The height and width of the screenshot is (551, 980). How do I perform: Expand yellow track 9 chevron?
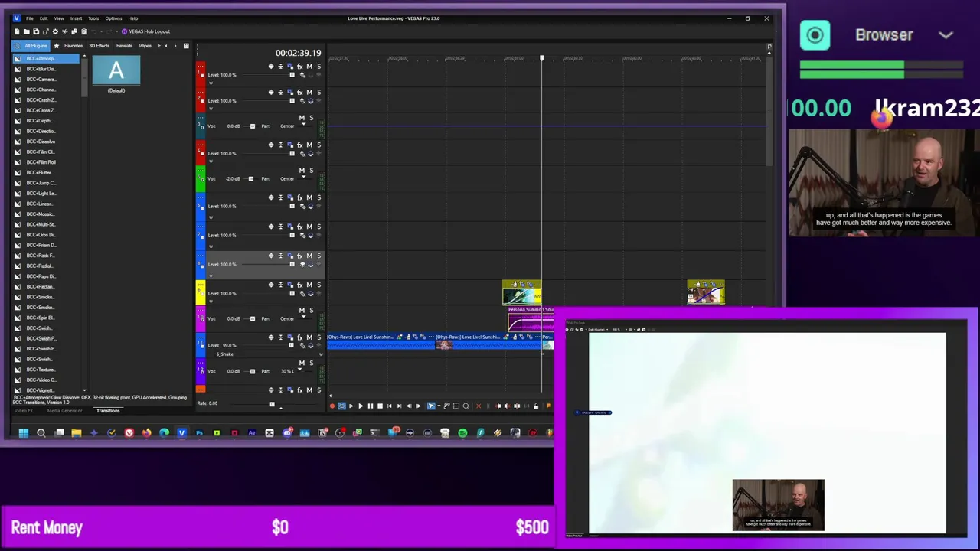(211, 302)
